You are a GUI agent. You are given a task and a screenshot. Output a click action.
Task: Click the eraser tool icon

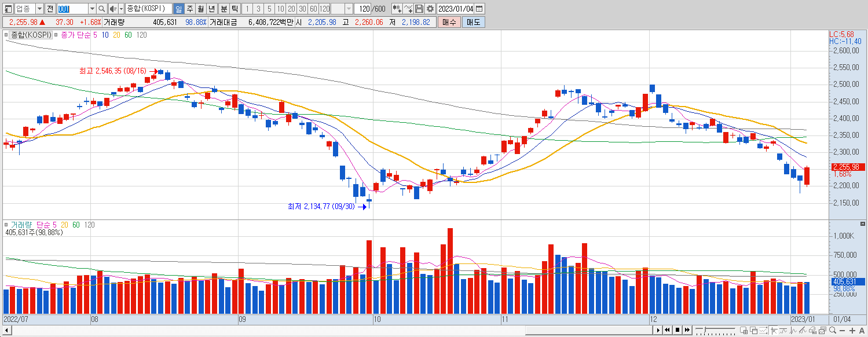(813, 331)
